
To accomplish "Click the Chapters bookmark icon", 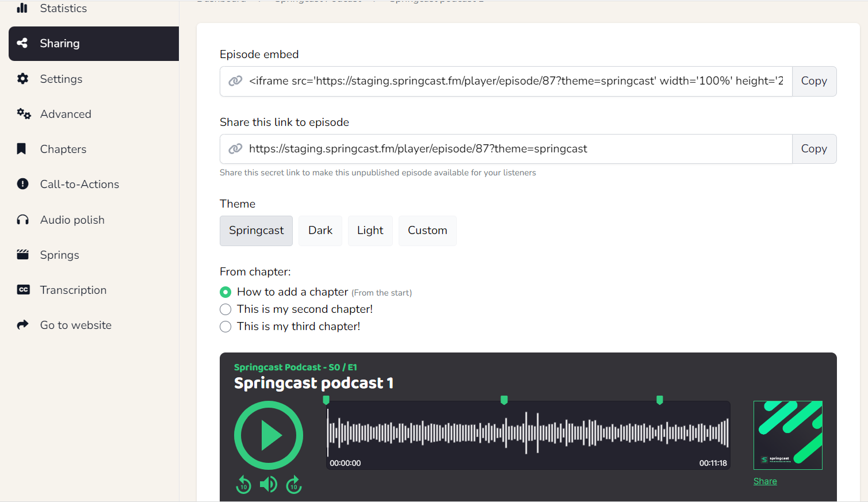I will (x=21, y=149).
